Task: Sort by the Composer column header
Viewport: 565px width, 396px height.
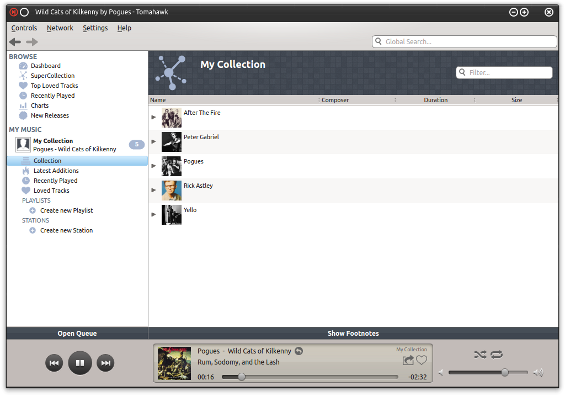Action: tap(357, 100)
